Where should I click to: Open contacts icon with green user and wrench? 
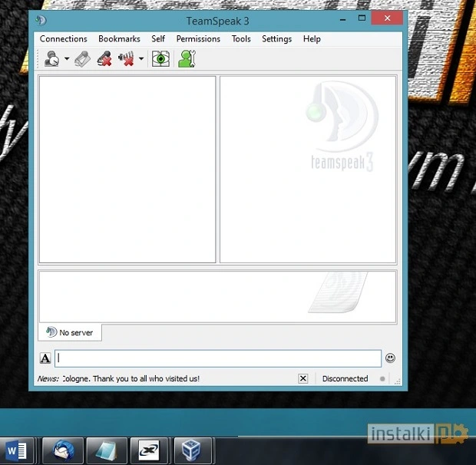pyautogui.click(x=187, y=59)
